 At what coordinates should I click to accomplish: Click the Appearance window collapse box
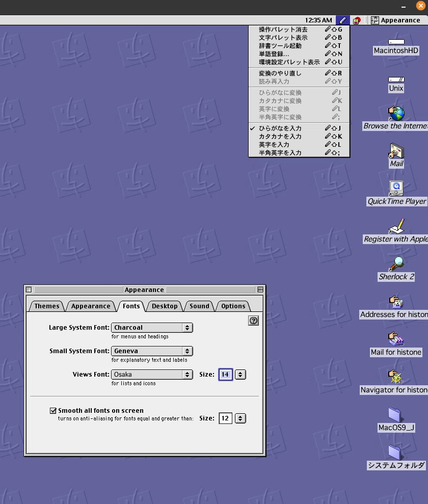pyautogui.click(x=260, y=289)
